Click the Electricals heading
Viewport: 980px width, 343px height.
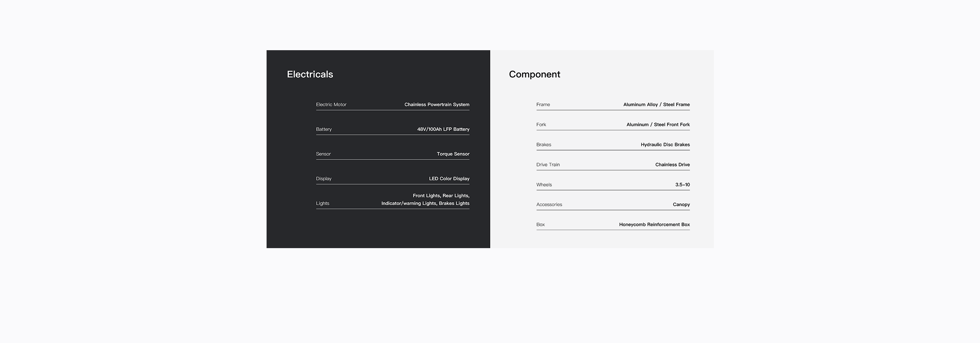pos(310,74)
